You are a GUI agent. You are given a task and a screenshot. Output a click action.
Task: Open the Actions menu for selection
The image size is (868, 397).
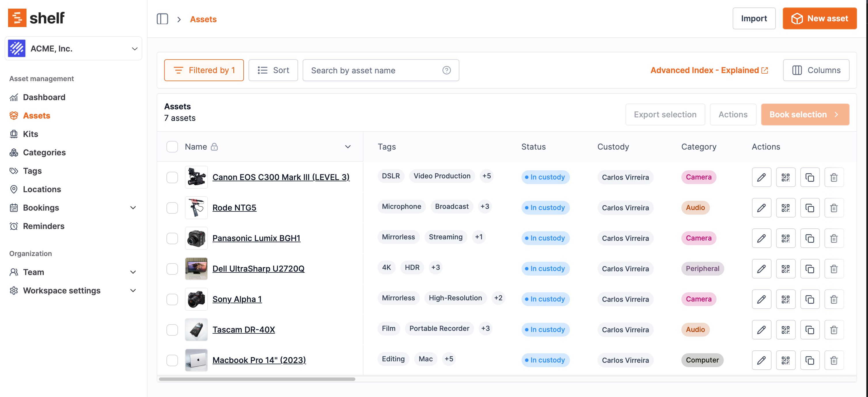pos(733,114)
